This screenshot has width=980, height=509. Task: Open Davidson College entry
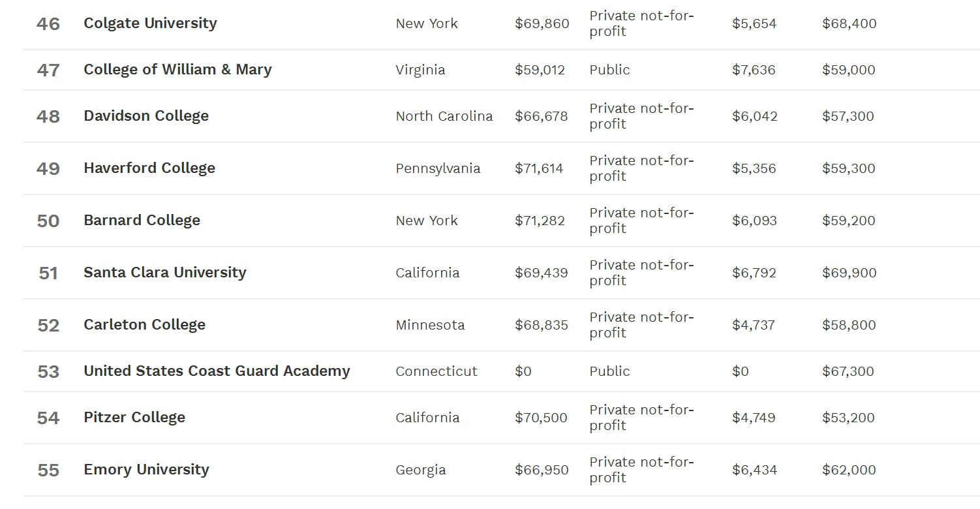(x=146, y=116)
